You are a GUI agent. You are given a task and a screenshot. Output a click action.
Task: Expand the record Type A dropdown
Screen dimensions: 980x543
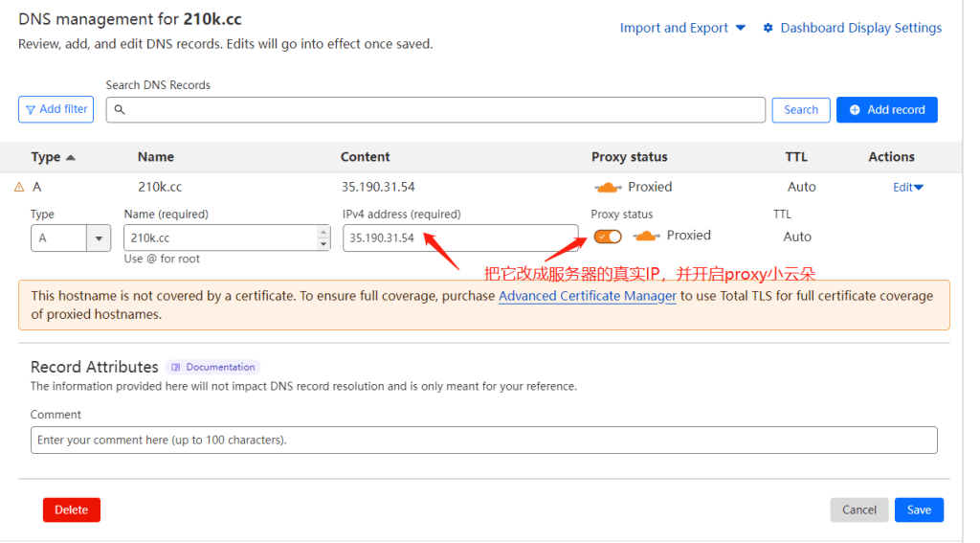point(99,238)
